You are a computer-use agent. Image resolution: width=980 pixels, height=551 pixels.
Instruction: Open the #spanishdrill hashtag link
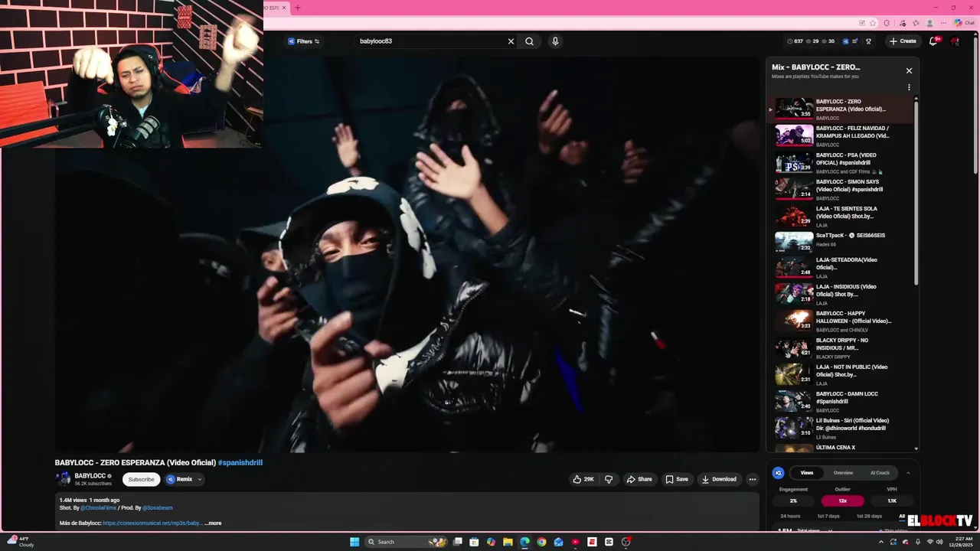coord(240,462)
